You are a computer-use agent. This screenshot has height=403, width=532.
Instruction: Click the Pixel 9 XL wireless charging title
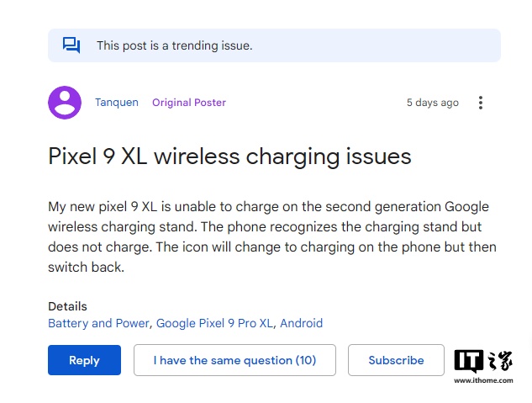[229, 156]
